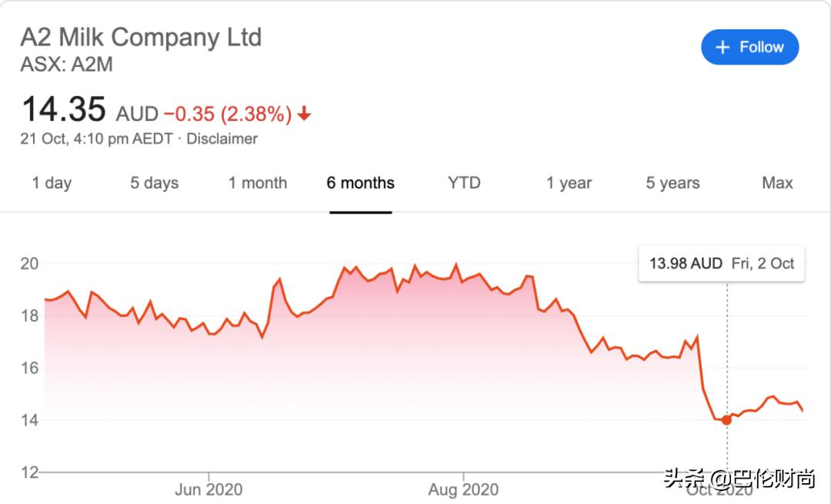The image size is (831, 504).
Task: Click the Aug 2020 axis label
Action: pos(463,489)
